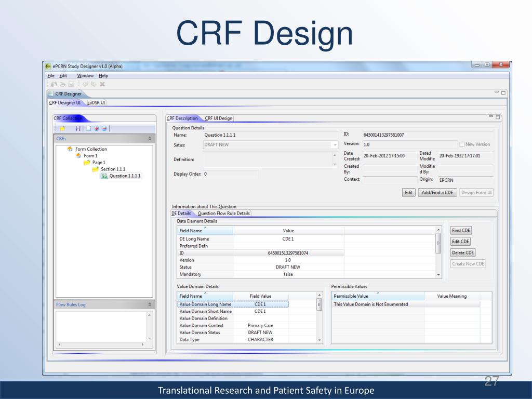The image size is (532, 399).
Task: Click the Flow Rules Log horizontal scrollbar
Action: pyautogui.click(x=101, y=344)
